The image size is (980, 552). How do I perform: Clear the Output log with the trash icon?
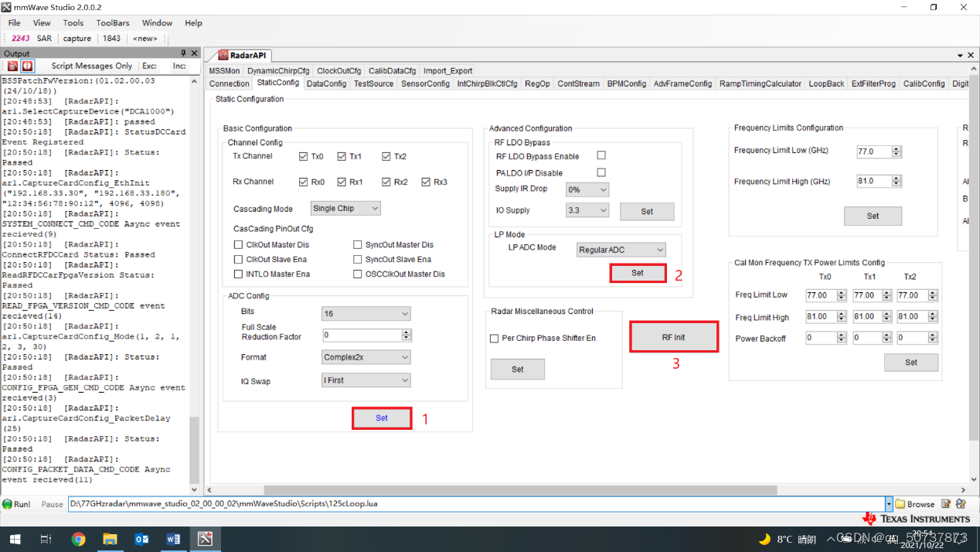tap(13, 66)
